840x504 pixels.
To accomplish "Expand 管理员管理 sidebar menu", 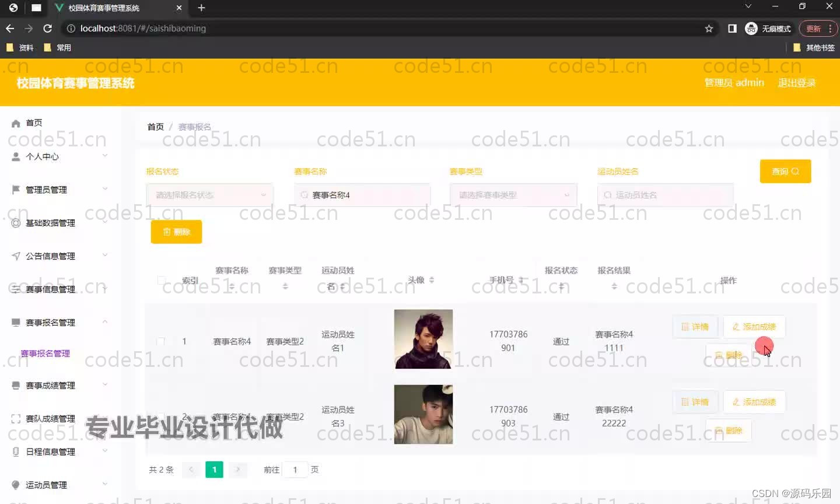I will [x=105, y=189].
